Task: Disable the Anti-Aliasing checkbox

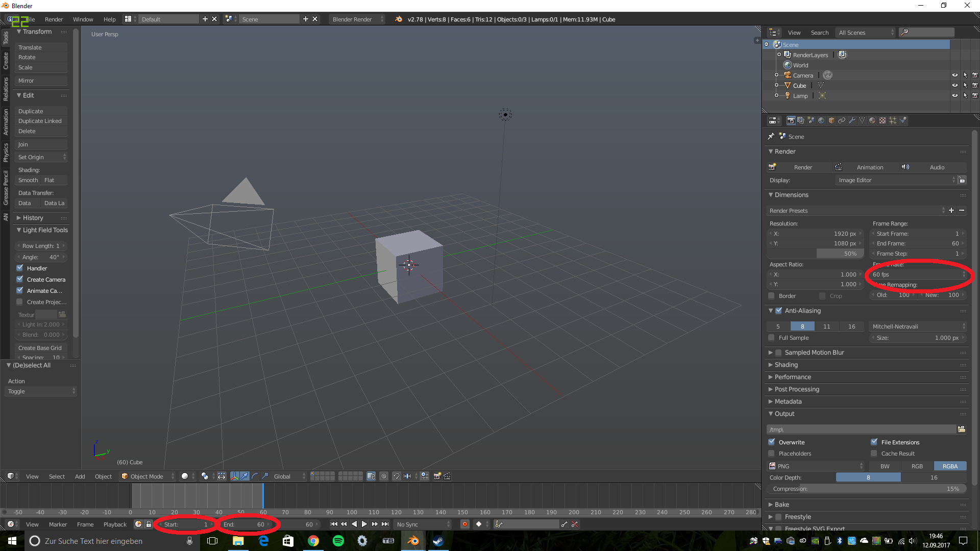Action: [779, 310]
